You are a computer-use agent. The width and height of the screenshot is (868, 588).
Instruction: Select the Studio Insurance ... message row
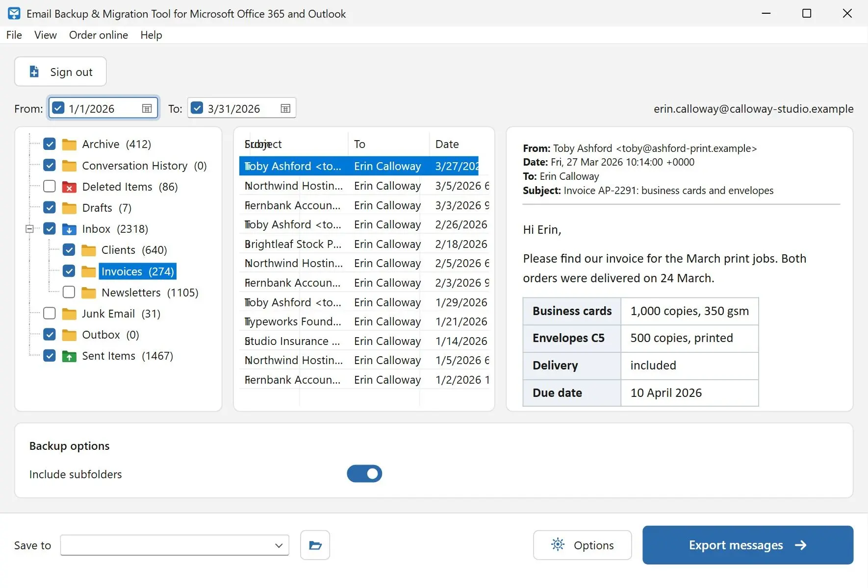tap(364, 341)
